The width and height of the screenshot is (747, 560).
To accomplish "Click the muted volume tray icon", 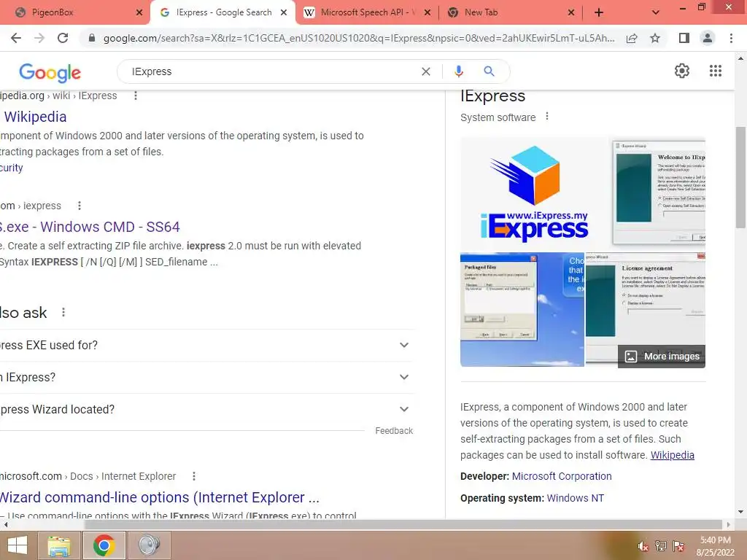I will 643,546.
